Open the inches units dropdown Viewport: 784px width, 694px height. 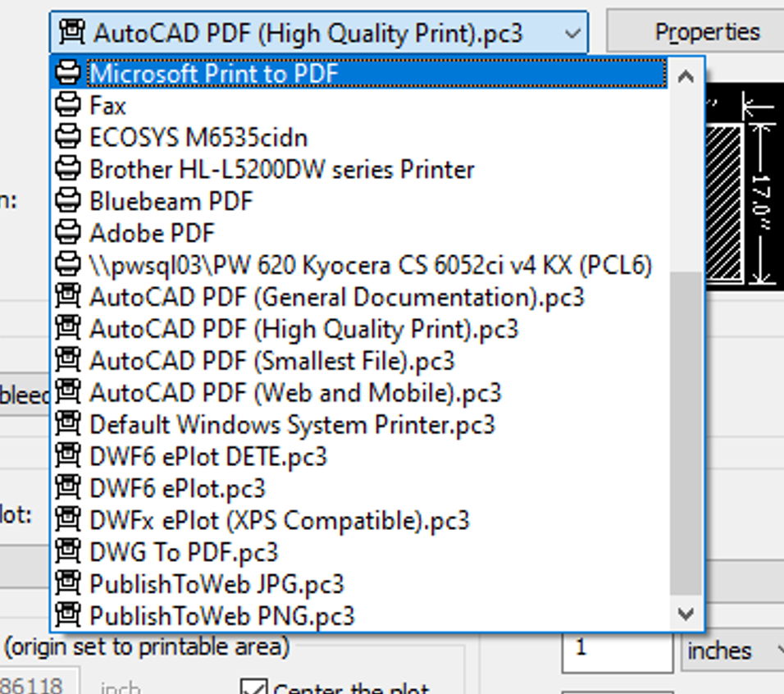pos(732,651)
